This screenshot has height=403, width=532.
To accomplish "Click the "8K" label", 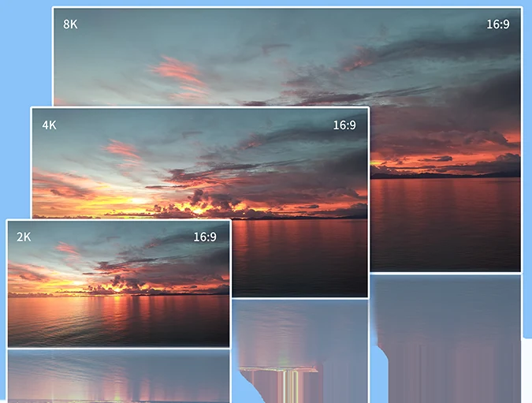I will pyautogui.click(x=70, y=24).
